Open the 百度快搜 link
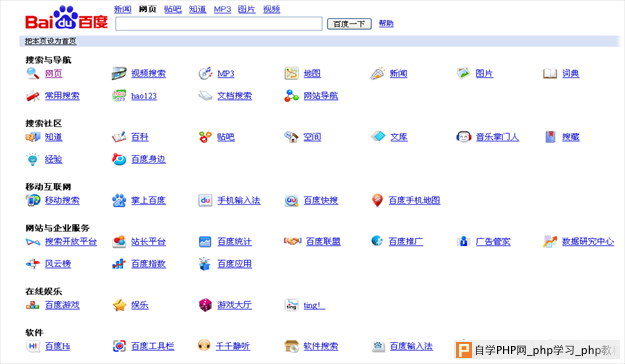625x364 pixels. 321,200
